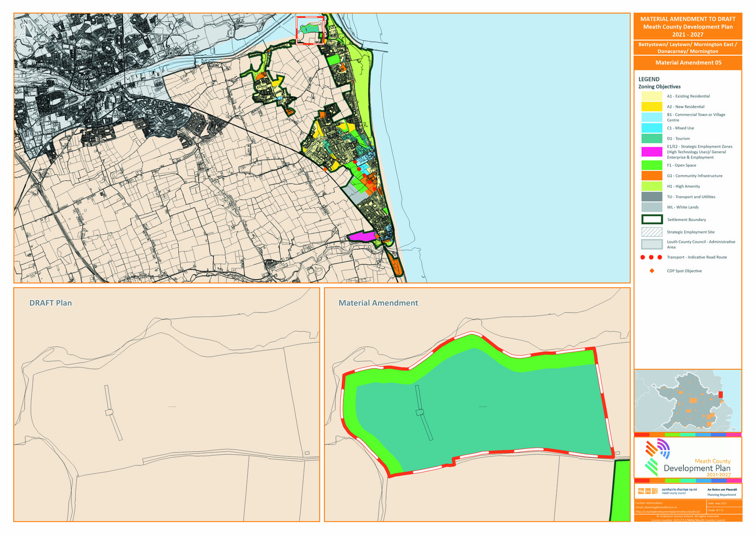Click the wave logo beside the crown icon
The width and height of the screenshot is (756, 535).
click(x=641, y=491)
